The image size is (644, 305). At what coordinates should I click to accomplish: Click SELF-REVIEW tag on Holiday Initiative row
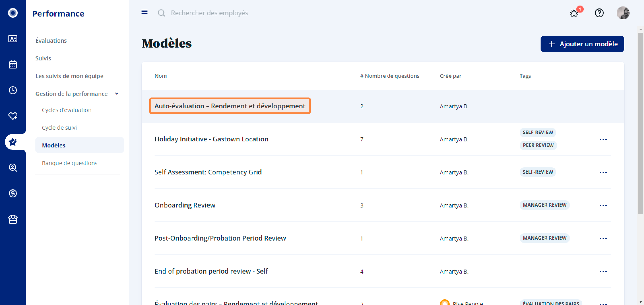538,132
